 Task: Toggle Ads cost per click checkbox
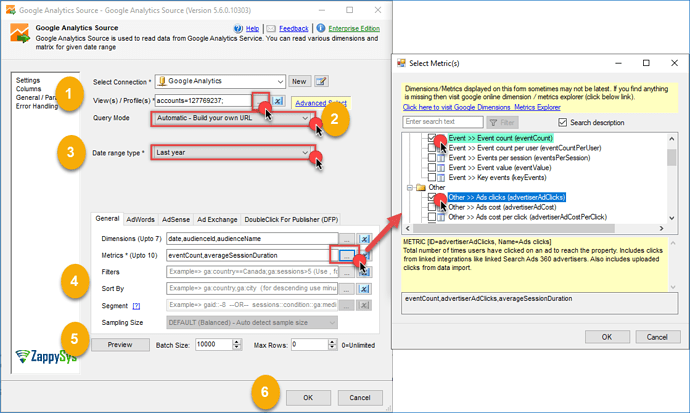(432, 217)
